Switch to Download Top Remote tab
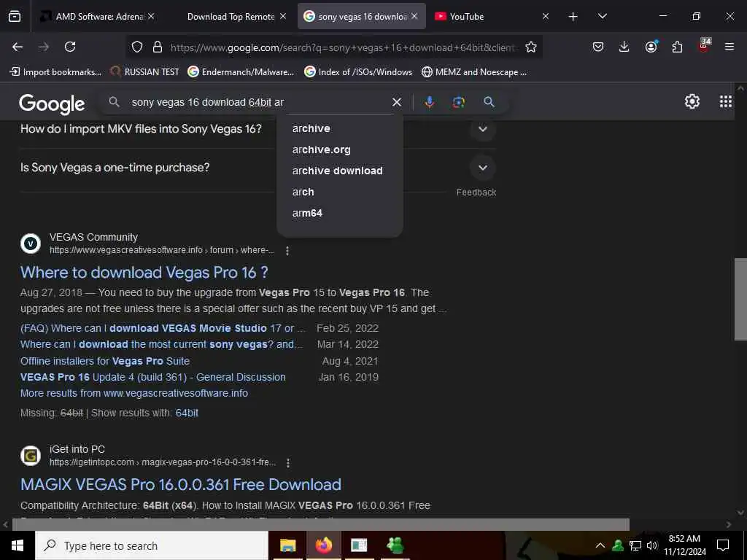Image resolution: width=747 pixels, height=560 pixels. 231,16
